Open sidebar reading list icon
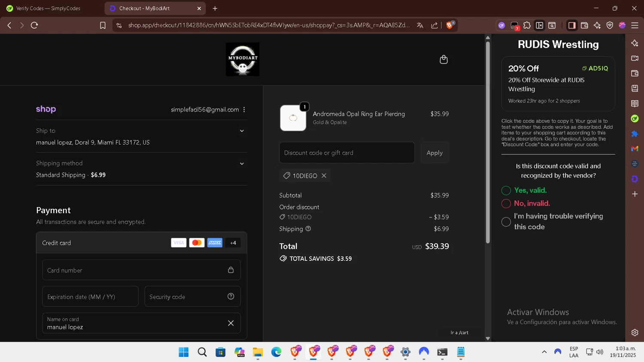 pos(635,103)
